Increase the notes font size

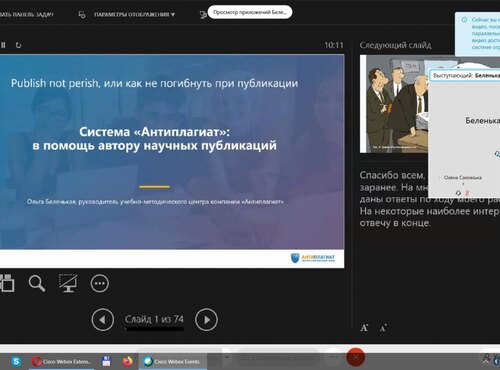tap(364, 328)
